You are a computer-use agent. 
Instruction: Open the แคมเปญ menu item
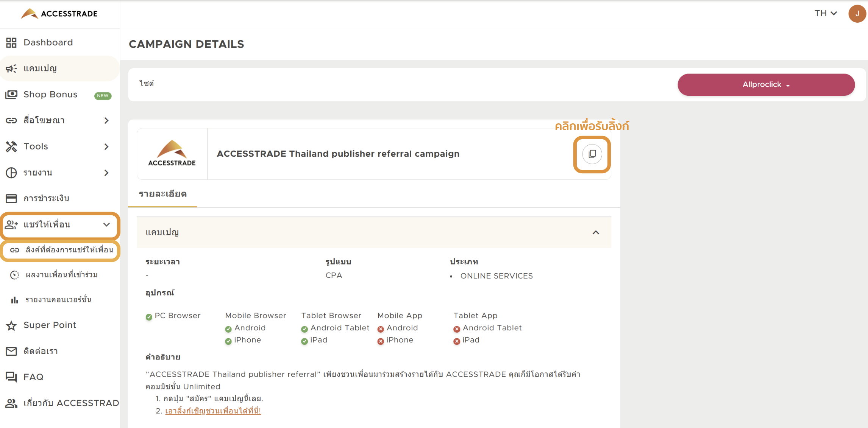pos(60,68)
